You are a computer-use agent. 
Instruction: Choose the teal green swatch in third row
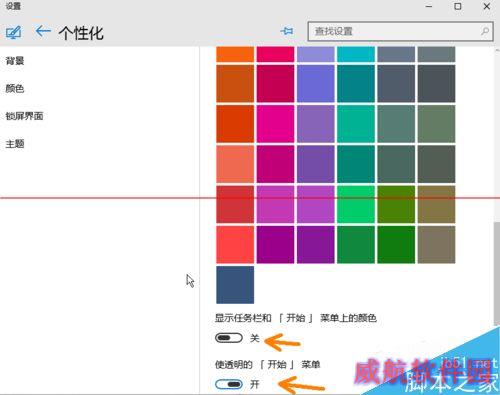356,124
